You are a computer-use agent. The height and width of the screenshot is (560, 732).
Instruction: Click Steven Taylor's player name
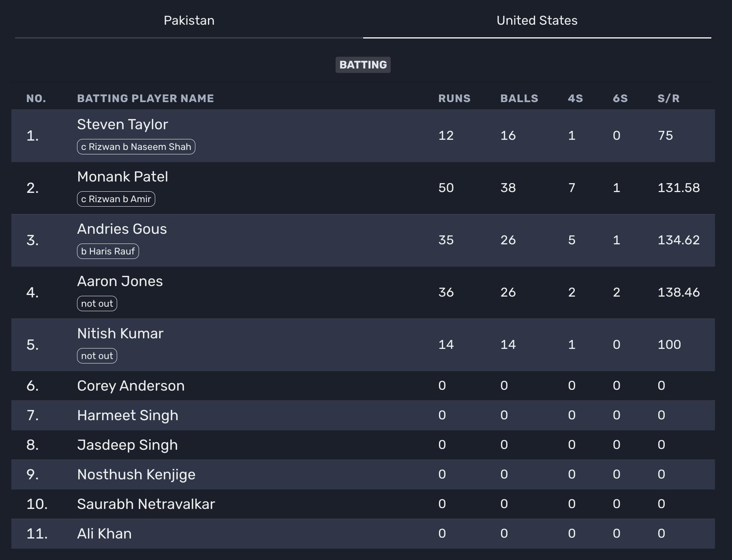(122, 124)
